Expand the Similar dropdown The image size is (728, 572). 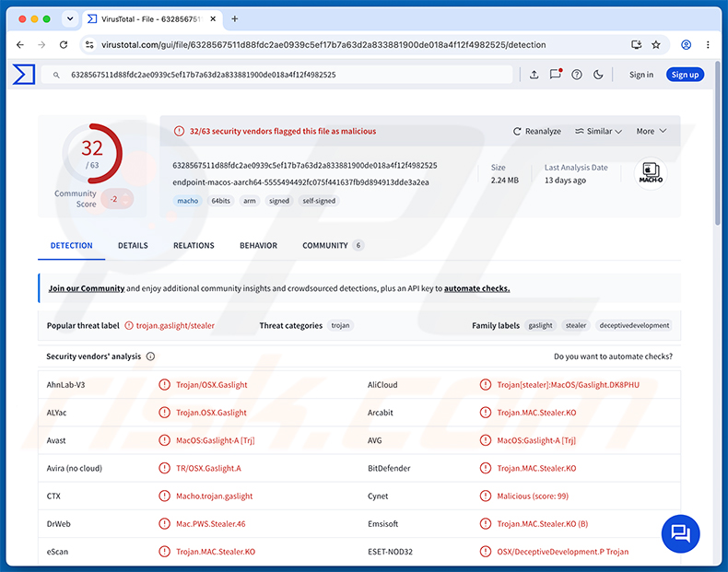pos(598,132)
